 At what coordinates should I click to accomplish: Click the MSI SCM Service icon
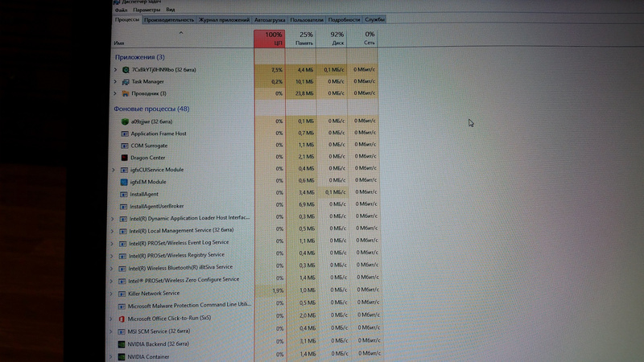click(122, 331)
